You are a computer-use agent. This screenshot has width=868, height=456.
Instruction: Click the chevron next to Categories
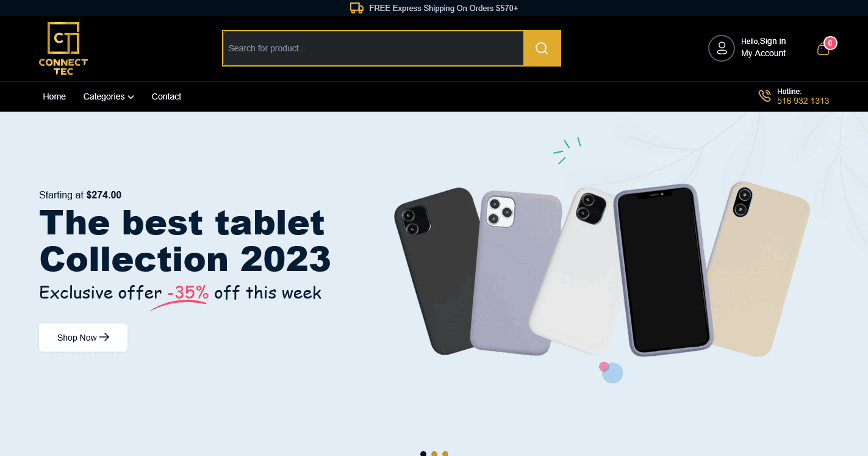pos(131,97)
